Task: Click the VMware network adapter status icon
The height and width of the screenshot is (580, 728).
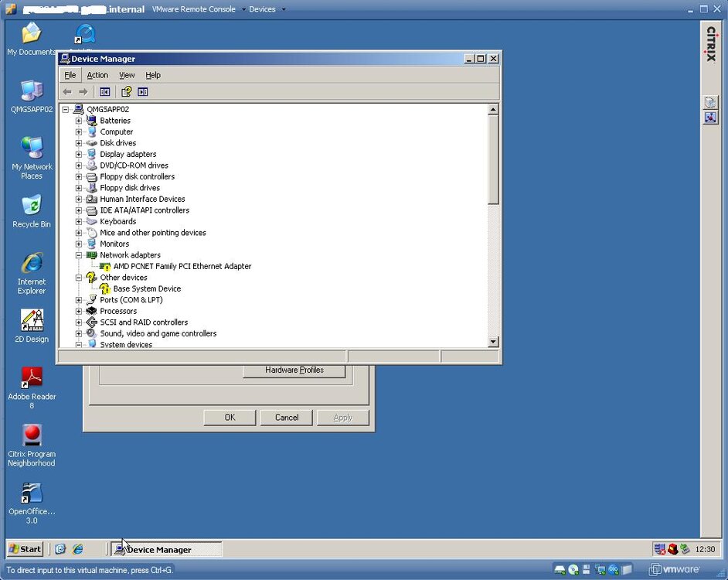Action: point(600,570)
